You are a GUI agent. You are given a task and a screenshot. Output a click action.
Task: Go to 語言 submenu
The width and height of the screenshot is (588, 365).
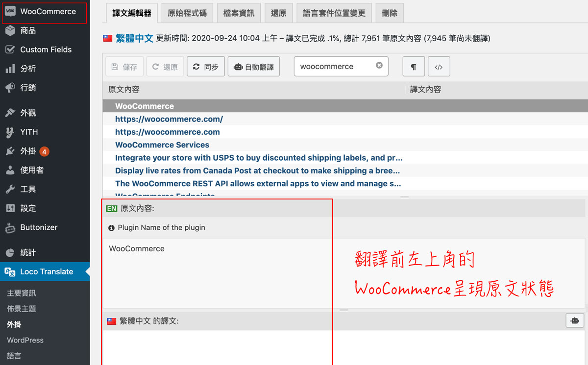(14, 356)
